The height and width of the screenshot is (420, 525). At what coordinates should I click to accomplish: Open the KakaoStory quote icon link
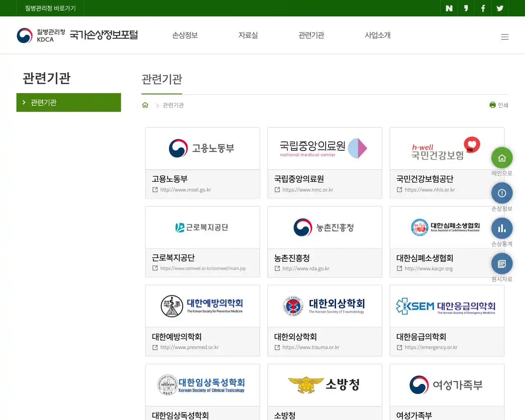coord(466,8)
